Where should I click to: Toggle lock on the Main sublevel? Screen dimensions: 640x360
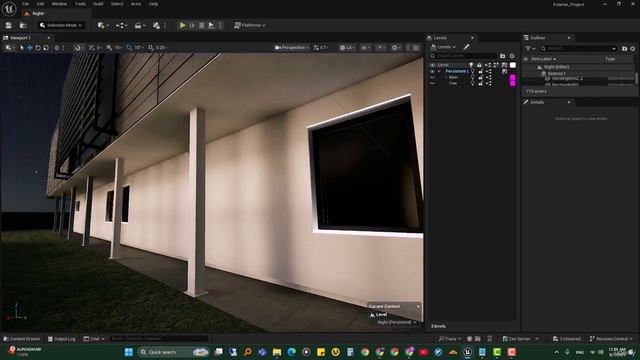pyautogui.click(x=480, y=77)
